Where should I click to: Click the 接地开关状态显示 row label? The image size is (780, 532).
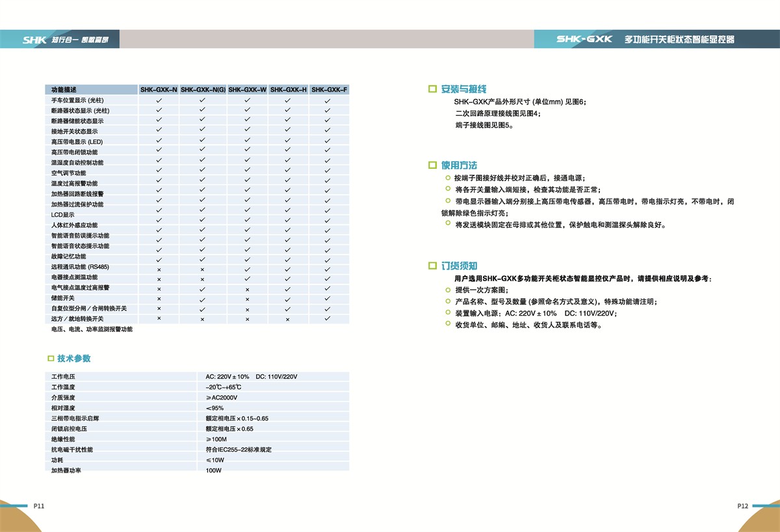[74, 131]
